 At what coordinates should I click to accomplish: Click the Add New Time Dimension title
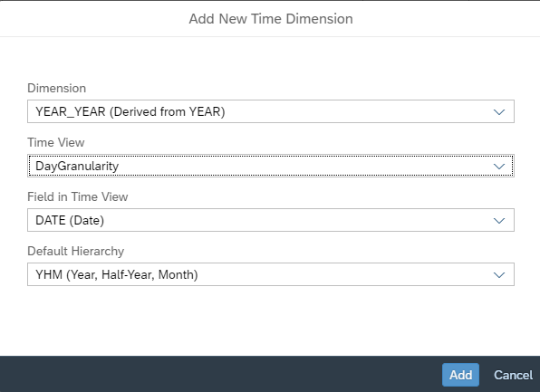click(x=271, y=19)
